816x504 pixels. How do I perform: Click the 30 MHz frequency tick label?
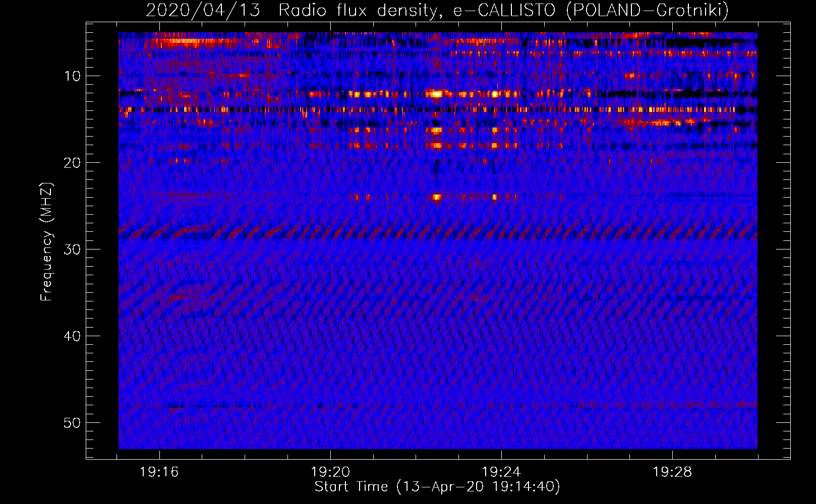[x=72, y=249]
